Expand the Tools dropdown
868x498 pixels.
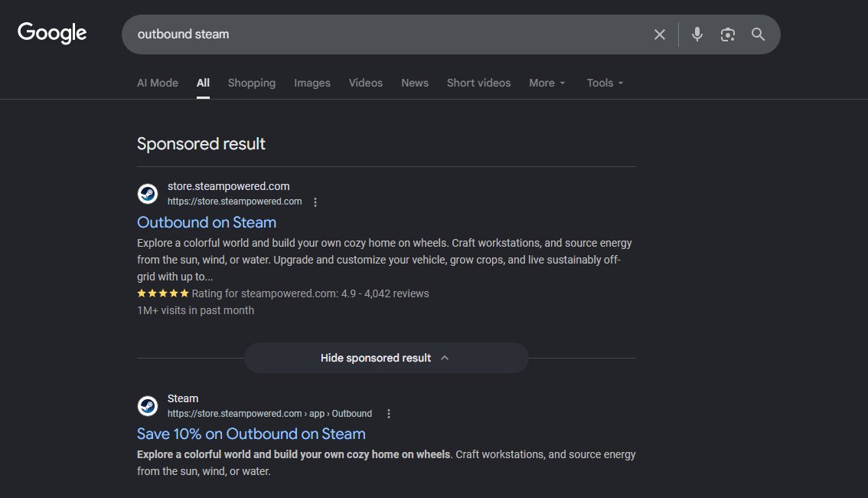point(605,83)
